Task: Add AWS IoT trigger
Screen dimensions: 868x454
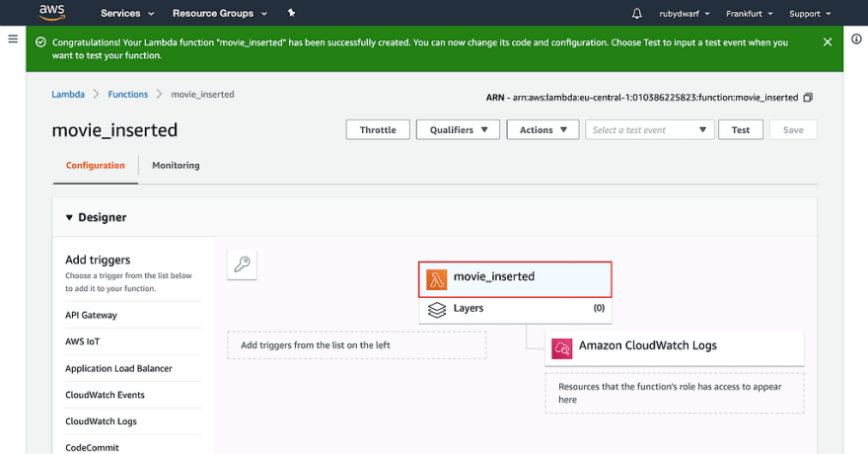Action: (x=83, y=341)
